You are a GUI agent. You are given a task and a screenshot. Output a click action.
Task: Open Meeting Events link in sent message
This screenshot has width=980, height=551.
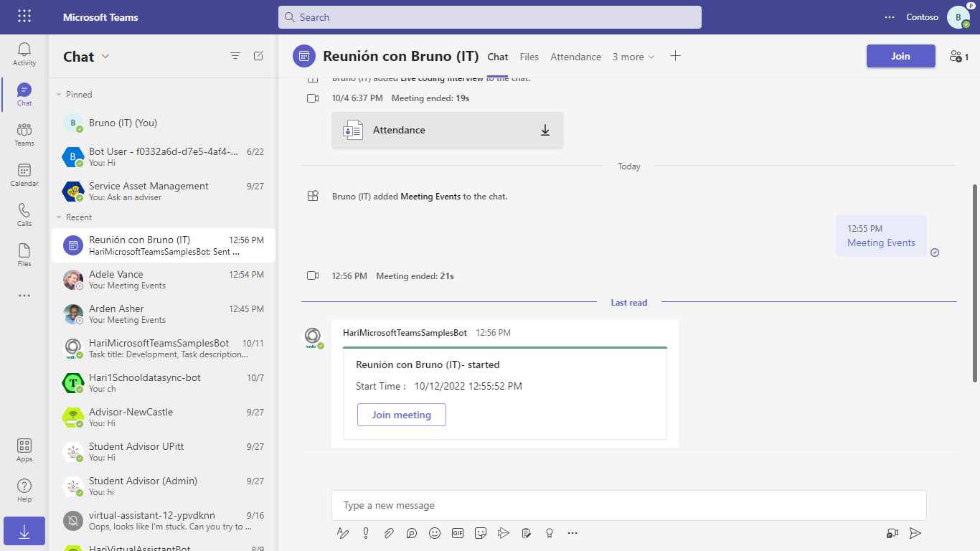(881, 242)
